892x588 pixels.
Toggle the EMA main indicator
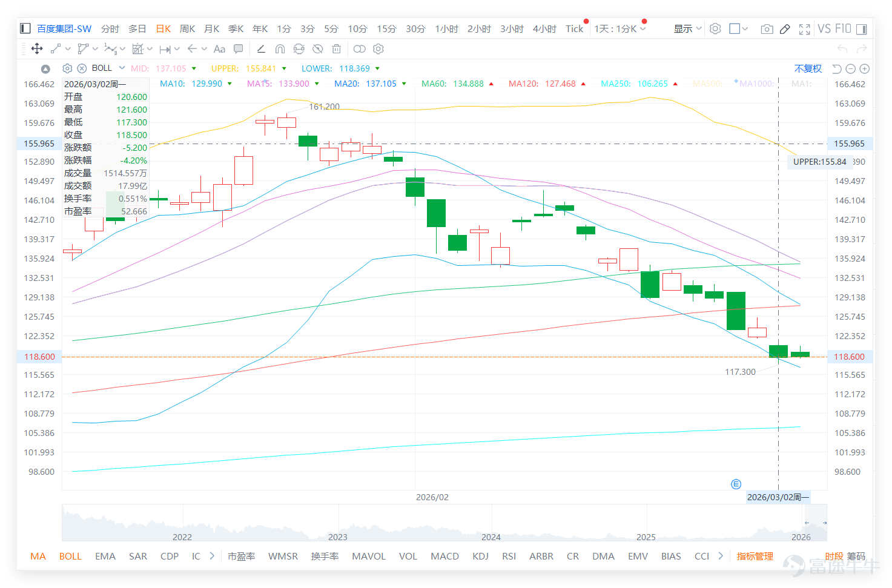click(x=105, y=556)
